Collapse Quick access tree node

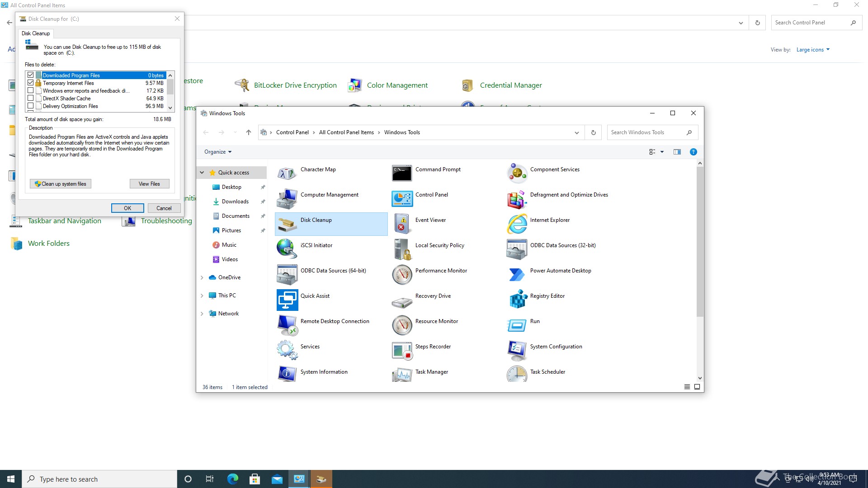[x=202, y=173]
